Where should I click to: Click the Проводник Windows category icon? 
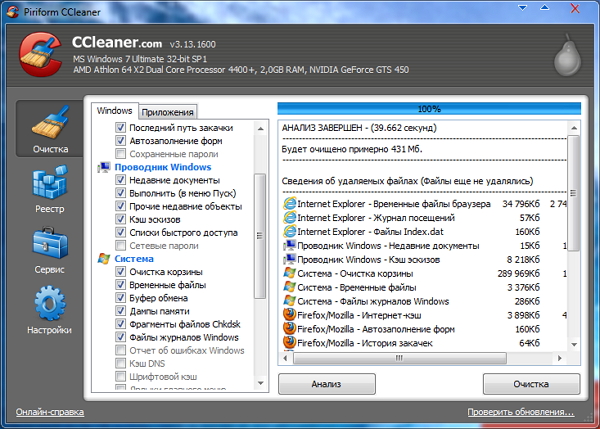click(x=104, y=167)
